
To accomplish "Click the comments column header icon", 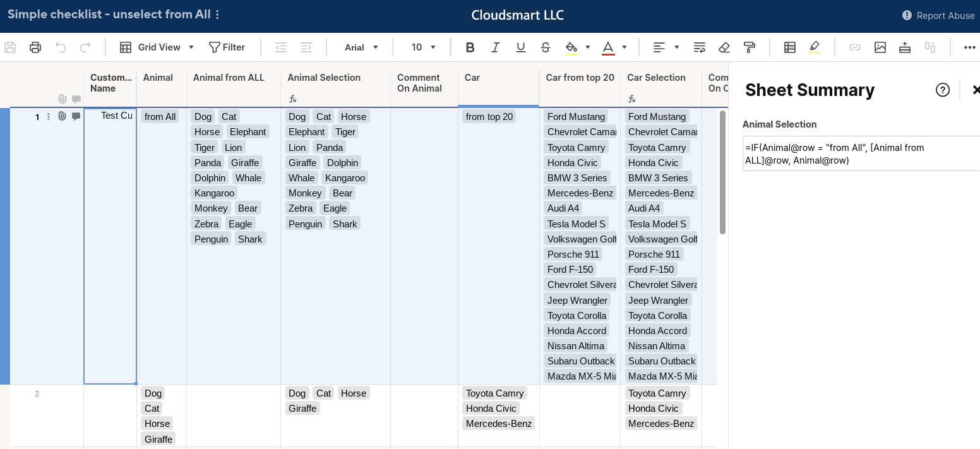I will coord(76,99).
